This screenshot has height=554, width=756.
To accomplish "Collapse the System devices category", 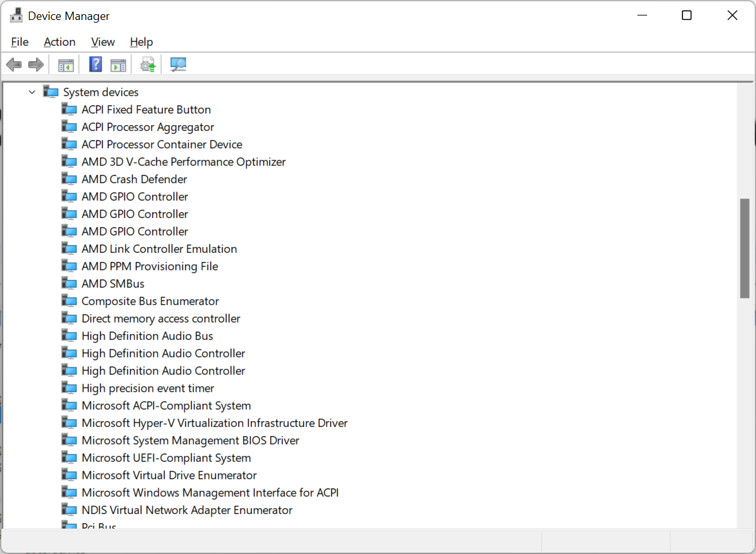I will tap(32, 92).
